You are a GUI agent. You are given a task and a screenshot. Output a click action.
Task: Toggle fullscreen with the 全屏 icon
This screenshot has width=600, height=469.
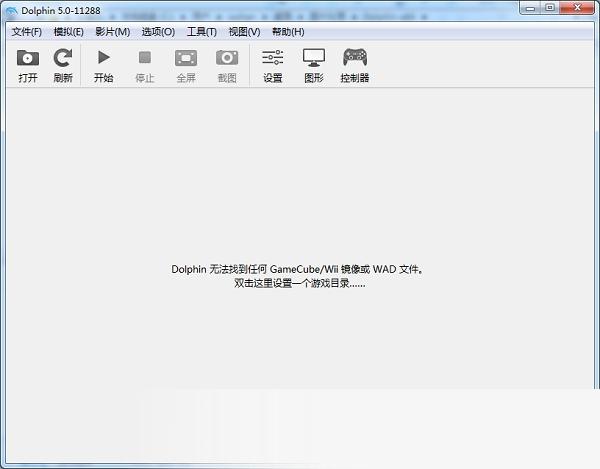(186, 58)
